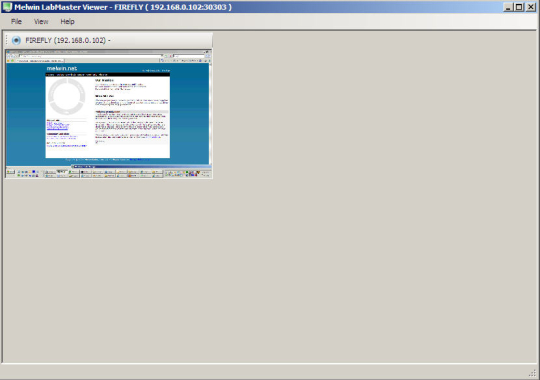Select the FIREFLY (192.168.0.102) panel header
The height and width of the screenshot is (380, 540).
pos(108,40)
